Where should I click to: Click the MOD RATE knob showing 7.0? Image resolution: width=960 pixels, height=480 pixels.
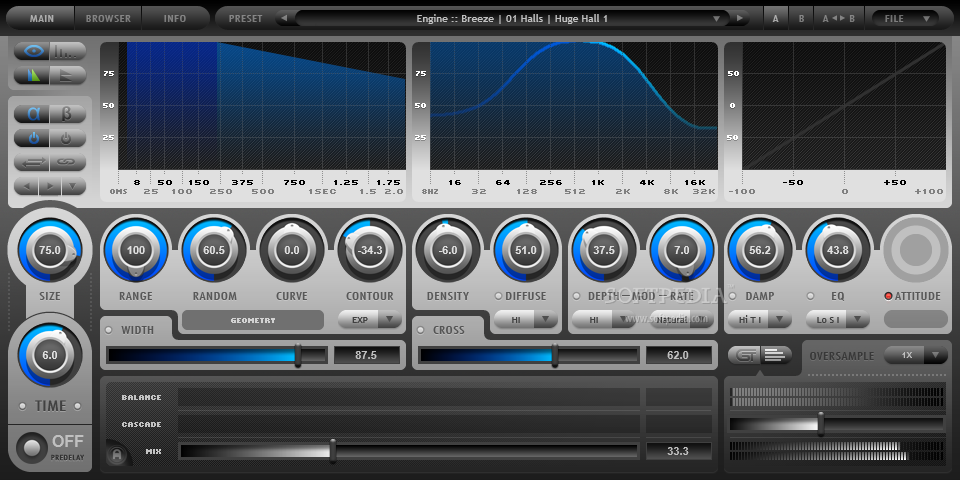coord(682,250)
